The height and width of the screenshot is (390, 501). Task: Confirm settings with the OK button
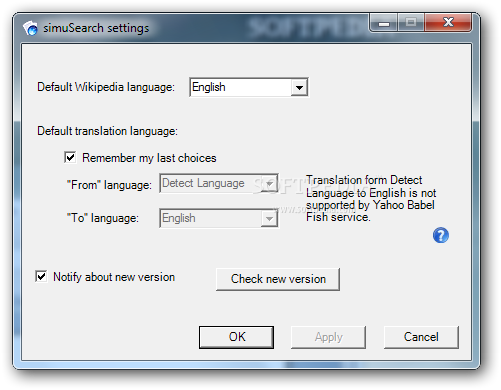pyautogui.click(x=236, y=337)
